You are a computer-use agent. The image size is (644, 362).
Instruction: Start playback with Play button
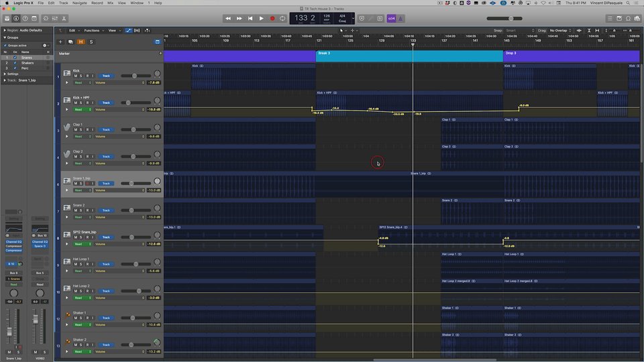tap(261, 19)
